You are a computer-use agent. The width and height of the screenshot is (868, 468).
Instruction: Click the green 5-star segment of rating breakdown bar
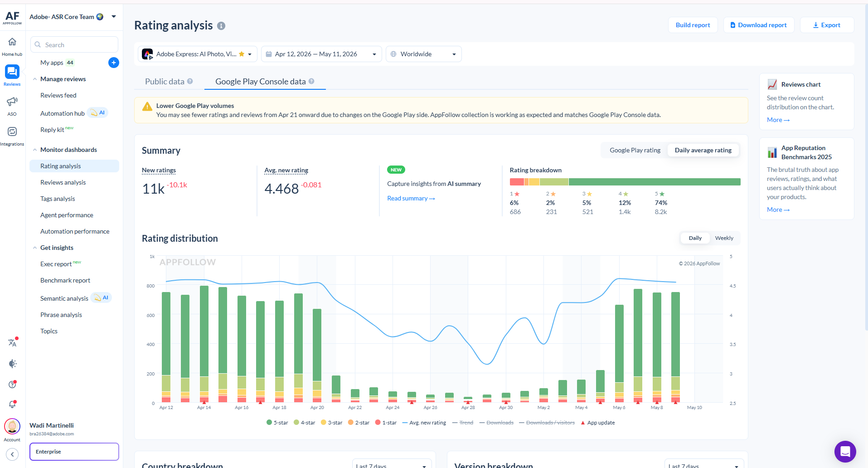pos(655,182)
